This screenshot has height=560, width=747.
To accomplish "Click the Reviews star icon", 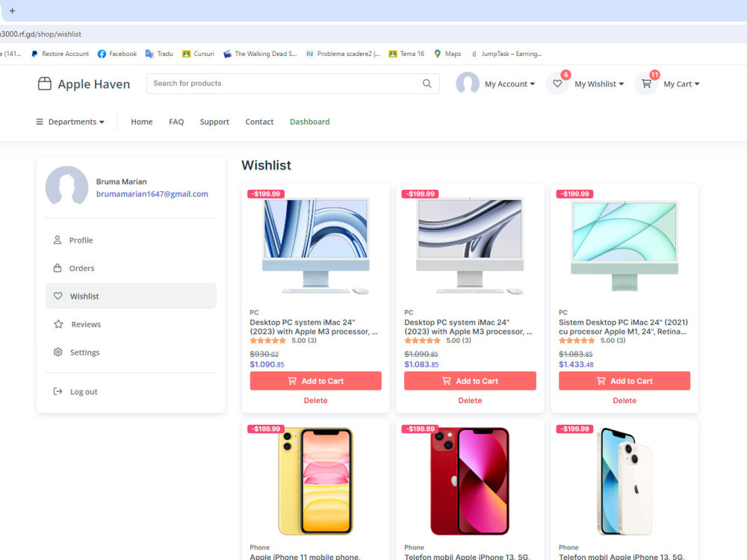I will pos(58,324).
